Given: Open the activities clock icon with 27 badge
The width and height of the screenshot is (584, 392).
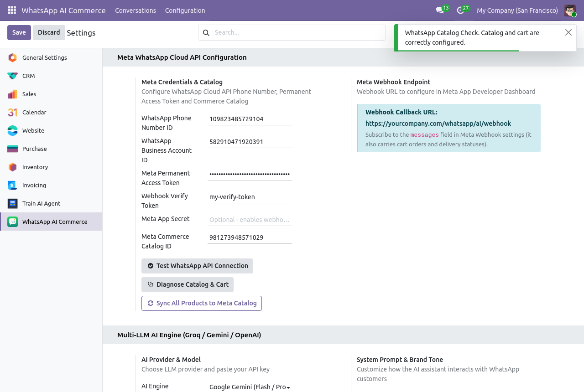Looking at the screenshot, I should tap(460, 10).
